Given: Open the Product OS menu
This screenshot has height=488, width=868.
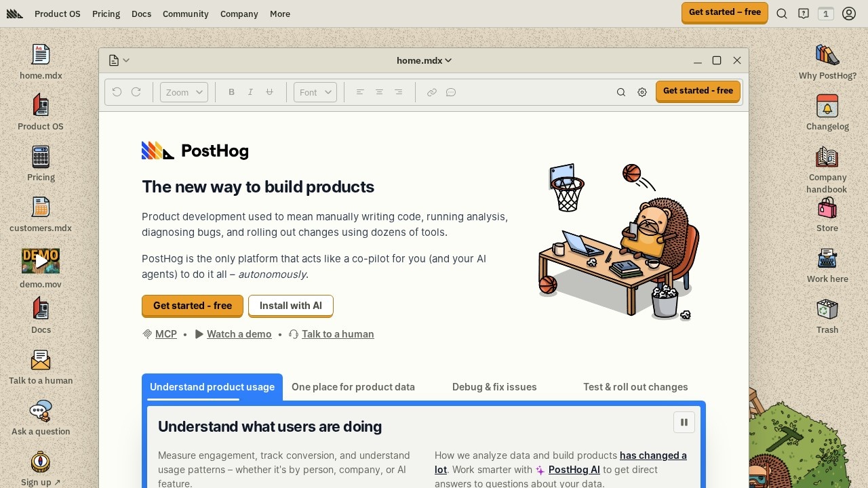Looking at the screenshot, I should pos(58,14).
